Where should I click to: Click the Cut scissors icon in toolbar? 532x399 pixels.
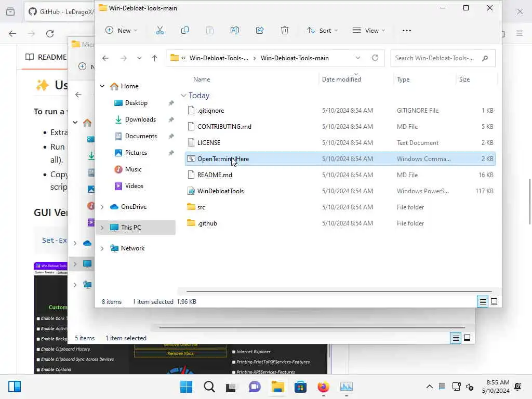pyautogui.click(x=160, y=31)
